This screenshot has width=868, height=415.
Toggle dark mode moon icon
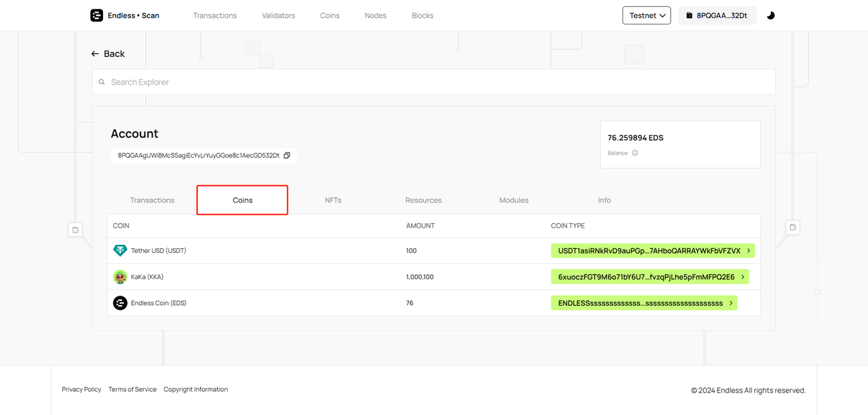point(770,16)
